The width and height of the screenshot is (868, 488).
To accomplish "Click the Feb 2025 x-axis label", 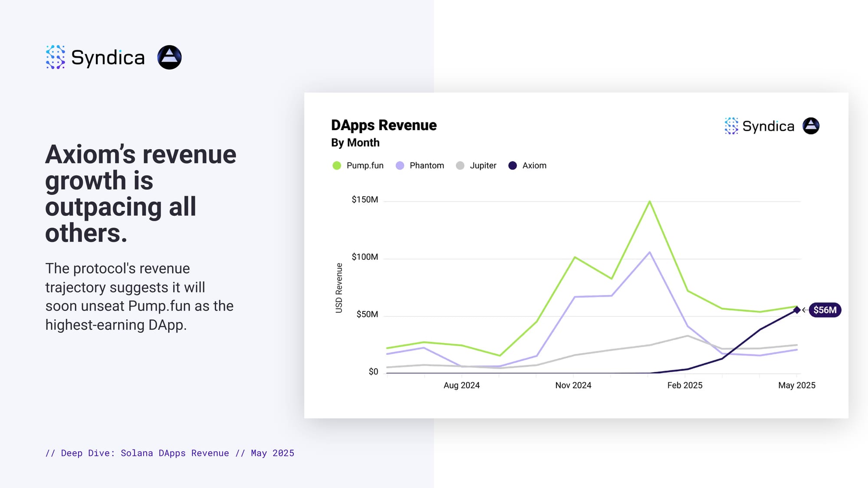I will 685,385.
